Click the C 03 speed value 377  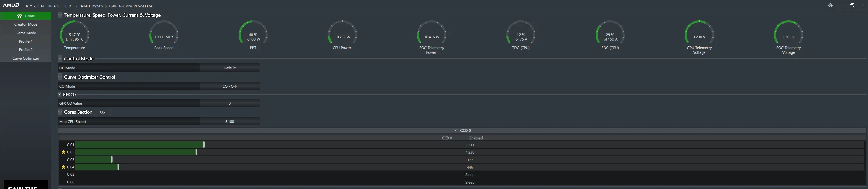(470, 160)
